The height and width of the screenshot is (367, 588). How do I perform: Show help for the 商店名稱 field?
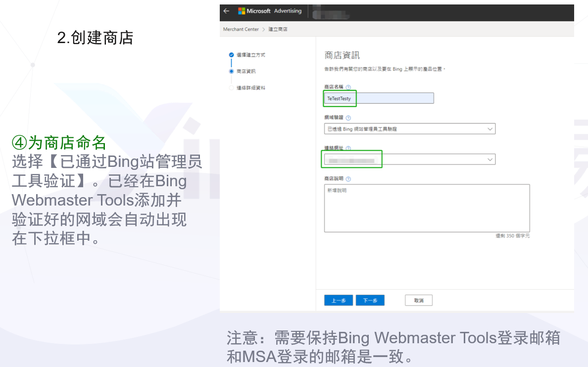[x=348, y=87]
